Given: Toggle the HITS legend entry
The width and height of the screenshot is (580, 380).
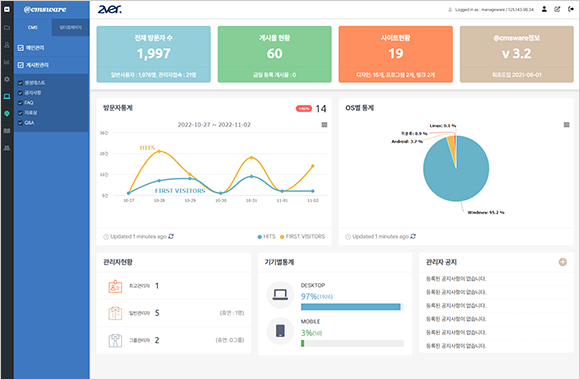Looking at the screenshot, I should 266,236.
